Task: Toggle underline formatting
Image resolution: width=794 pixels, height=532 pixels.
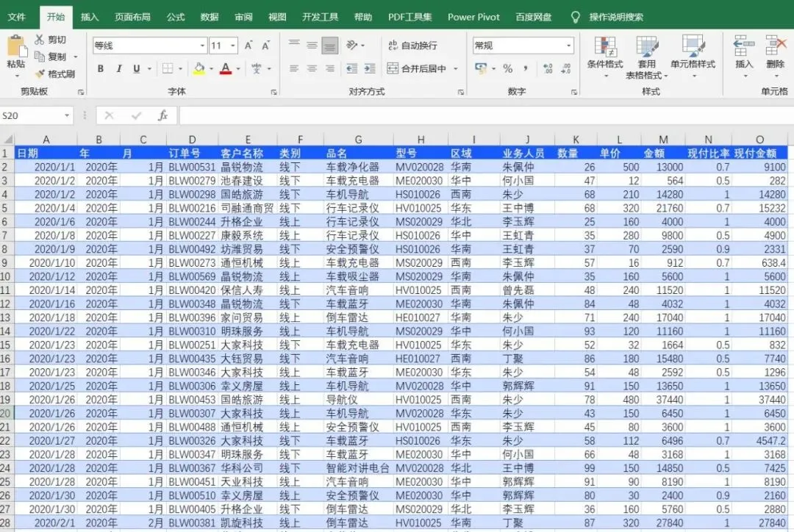Action: tap(136, 68)
